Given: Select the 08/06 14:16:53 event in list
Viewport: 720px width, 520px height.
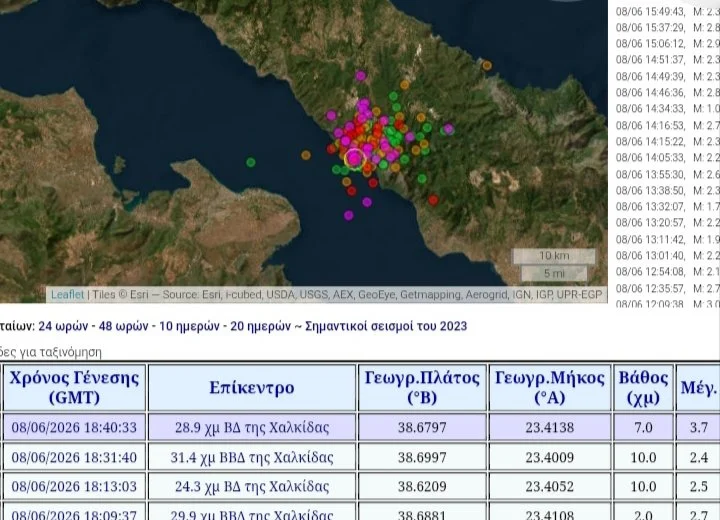Looking at the screenshot, I should click(x=668, y=125).
